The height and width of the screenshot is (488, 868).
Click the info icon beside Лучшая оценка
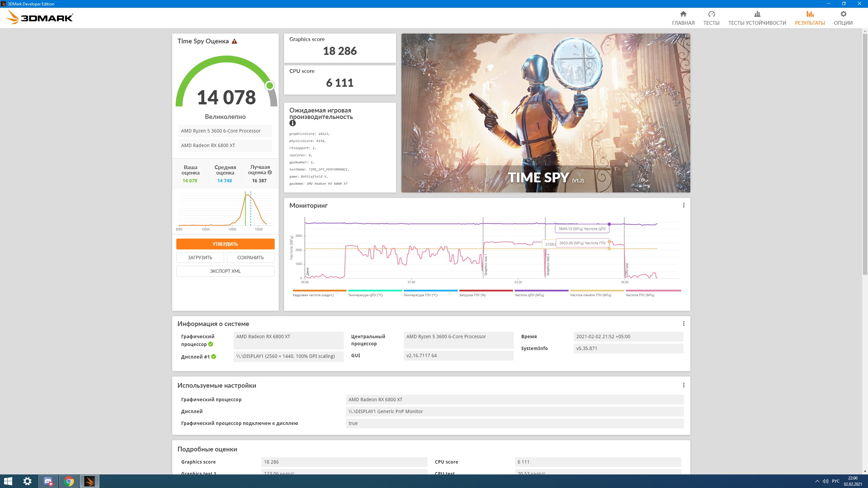[270, 172]
